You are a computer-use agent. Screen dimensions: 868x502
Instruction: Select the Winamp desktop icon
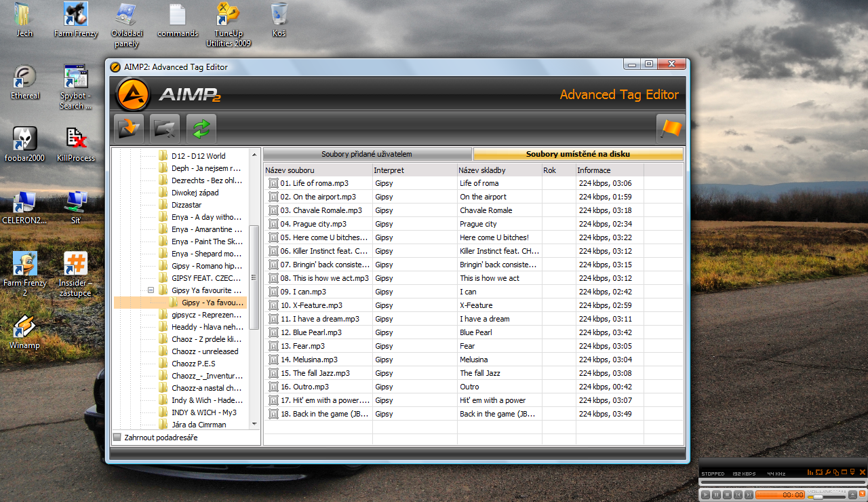[x=25, y=332]
